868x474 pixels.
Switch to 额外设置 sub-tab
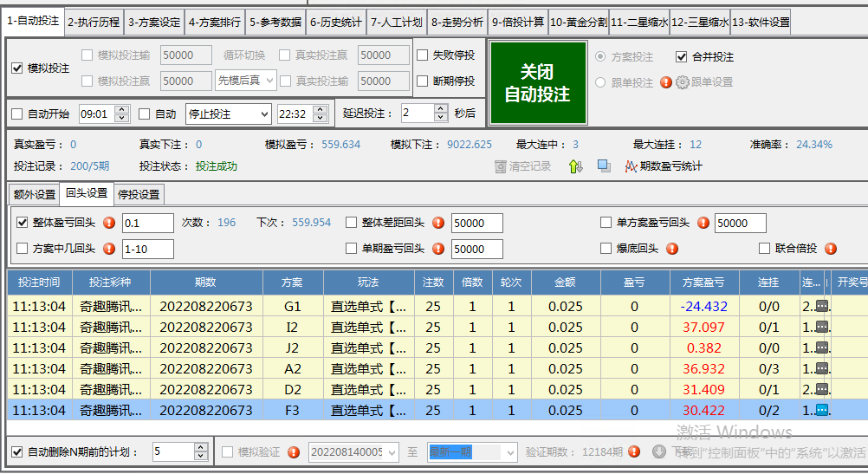[35, 194]
